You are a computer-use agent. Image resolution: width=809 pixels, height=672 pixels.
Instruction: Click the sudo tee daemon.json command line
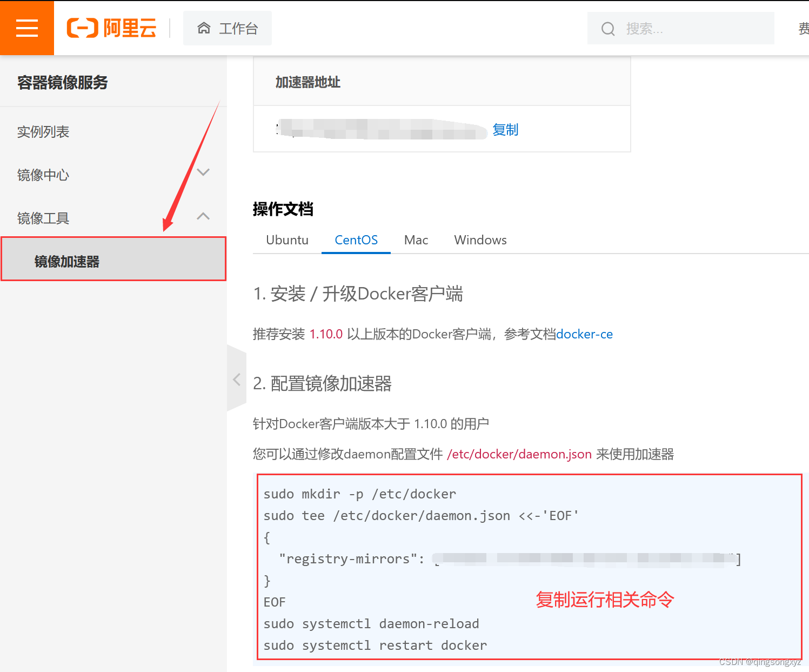(421, 516)
